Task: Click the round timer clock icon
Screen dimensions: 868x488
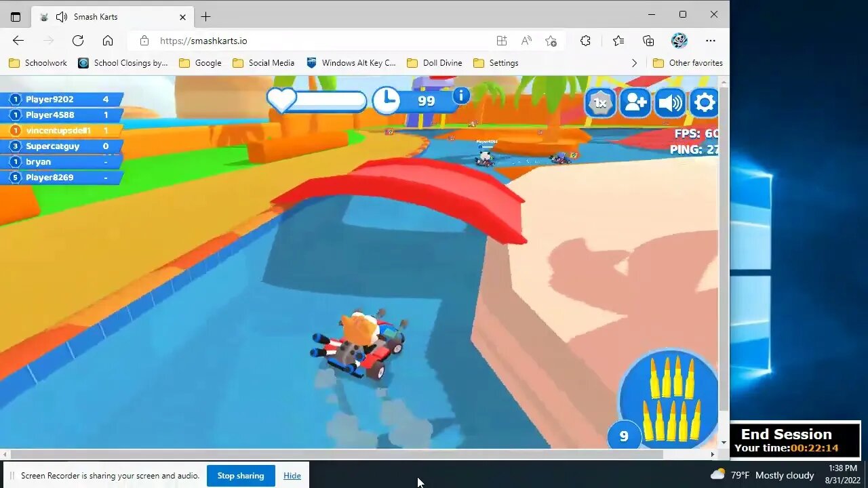Action: [387, 100]
